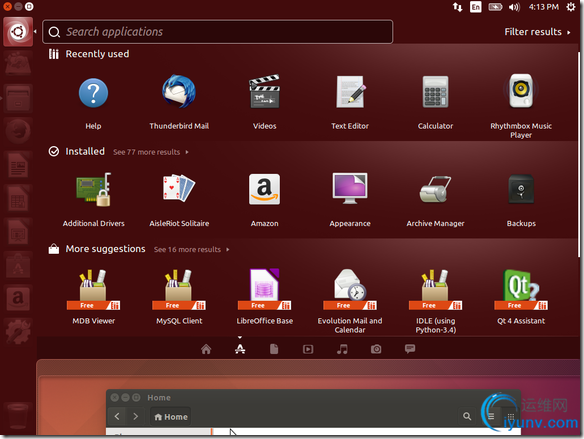The width and height of the screenshot is (584, 439).
Task: Switch to the Applications lens
Action: 240,349
